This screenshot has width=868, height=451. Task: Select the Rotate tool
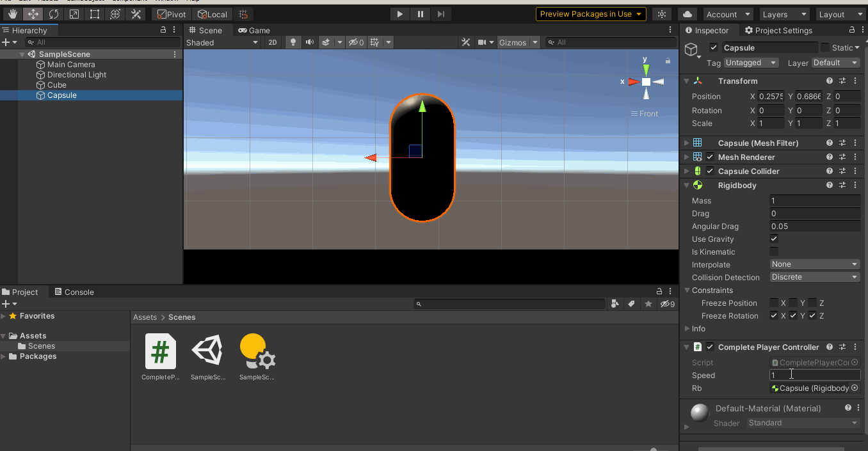[53, 14]
